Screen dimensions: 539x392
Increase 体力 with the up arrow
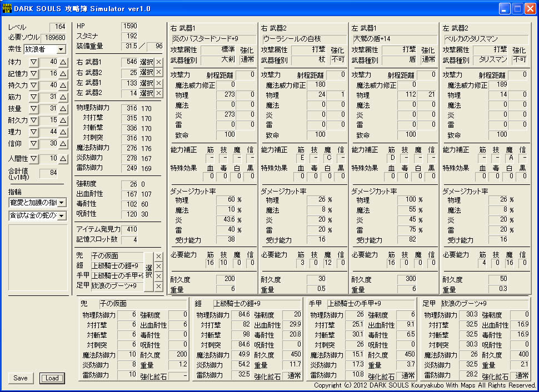63,62
